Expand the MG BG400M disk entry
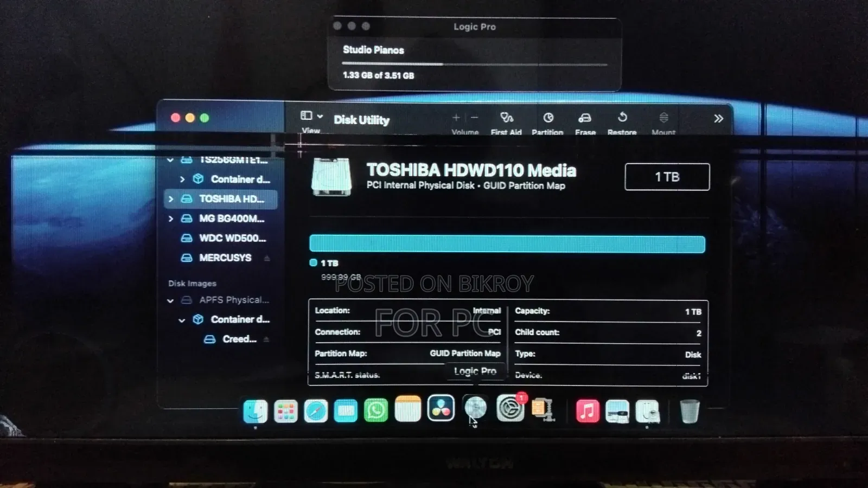The width and height of the screenshot is (868, 488). [x=171, y=219]
